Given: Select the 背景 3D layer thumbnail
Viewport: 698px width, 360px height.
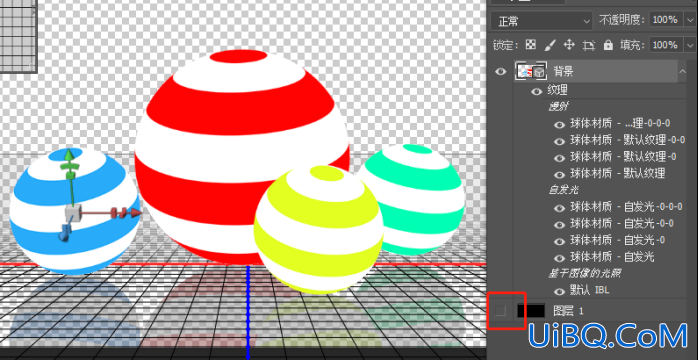Looking at the screenshot, I should (x=531, y=71).
